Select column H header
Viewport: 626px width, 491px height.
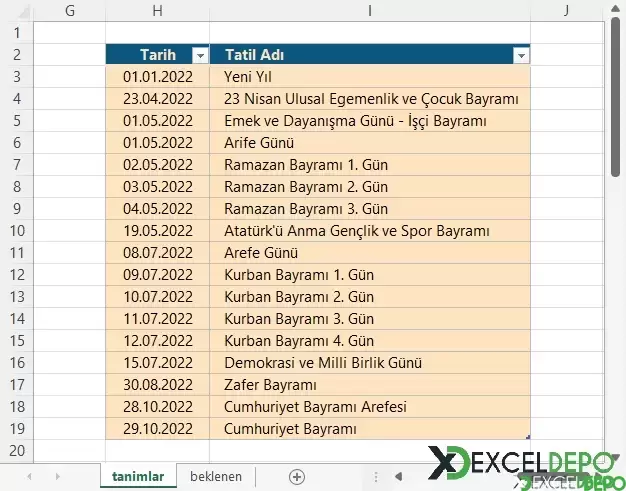tap(158, 11)
